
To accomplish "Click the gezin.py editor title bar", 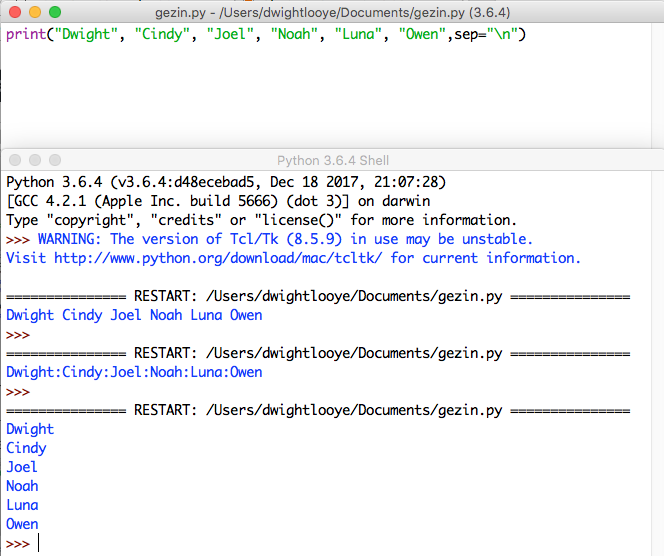I will 332,11.
